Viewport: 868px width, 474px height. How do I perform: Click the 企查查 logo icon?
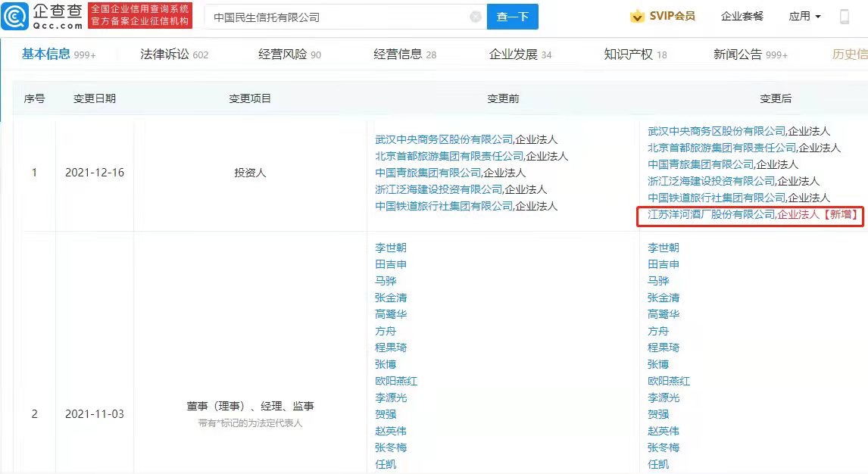pyautogui.click(x=15, y=17)
